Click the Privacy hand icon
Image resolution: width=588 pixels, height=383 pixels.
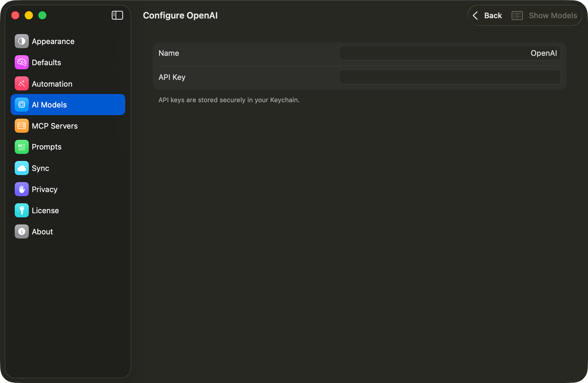[22, 189]
